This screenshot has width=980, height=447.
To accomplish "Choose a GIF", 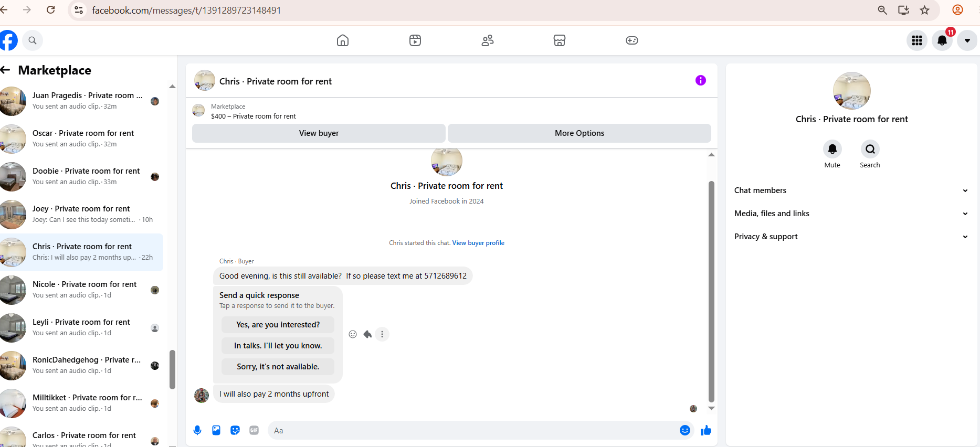I will coord(254,430).
